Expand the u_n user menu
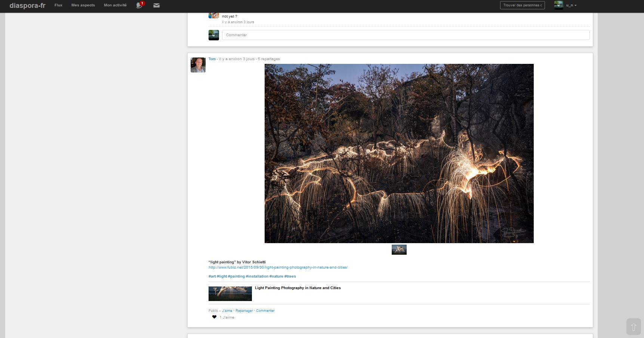The height and width of the screenshot is (338, 644). (x=571, y=5)
